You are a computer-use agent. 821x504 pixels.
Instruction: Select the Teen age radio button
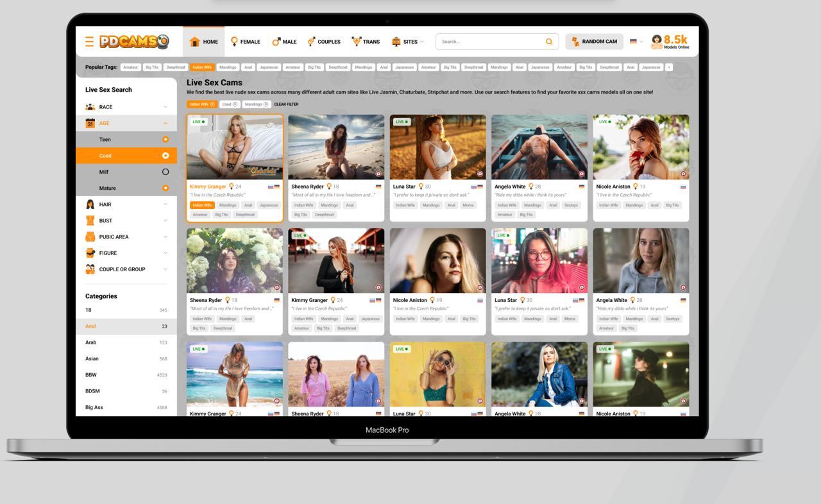[165, 139]
